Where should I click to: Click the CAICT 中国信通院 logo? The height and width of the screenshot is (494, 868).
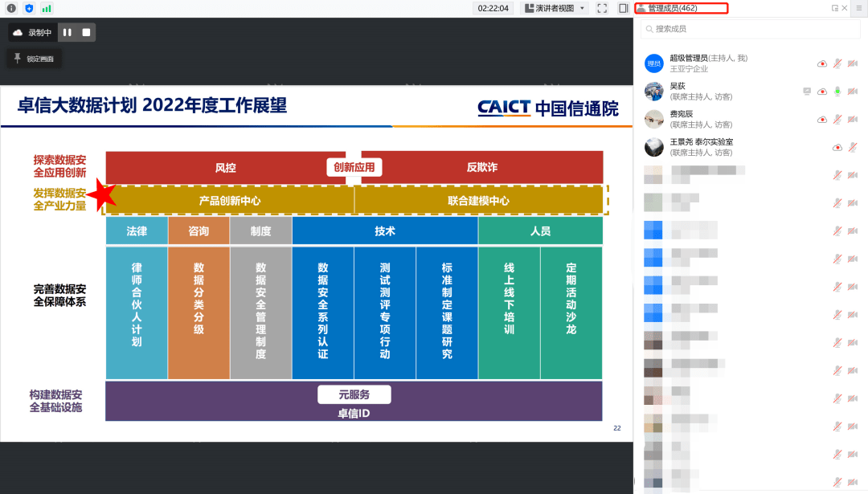tap(548, 108)
